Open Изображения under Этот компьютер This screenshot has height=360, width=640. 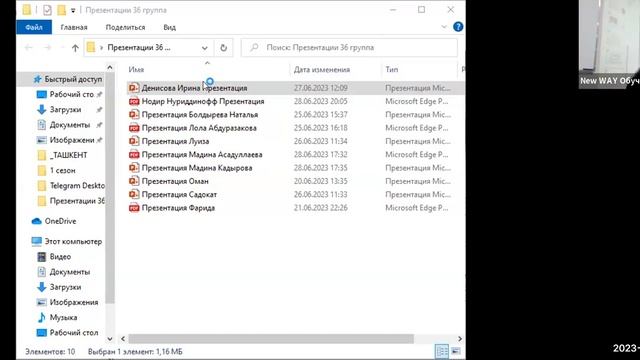[73, 302]
